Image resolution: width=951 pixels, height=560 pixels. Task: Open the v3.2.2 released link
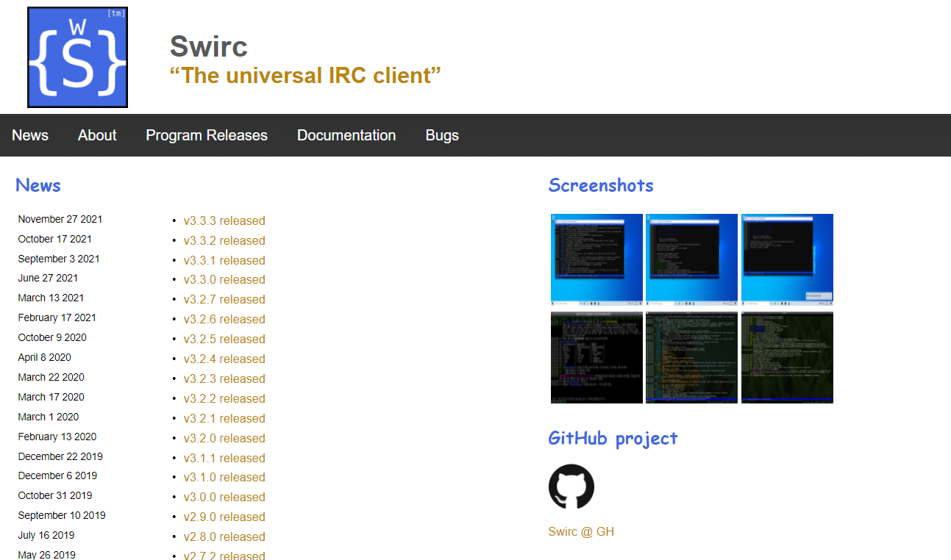point(224,398)
